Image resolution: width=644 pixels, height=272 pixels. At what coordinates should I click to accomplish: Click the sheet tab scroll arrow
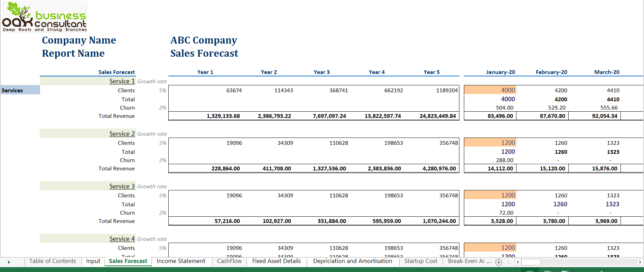point(9,262)
